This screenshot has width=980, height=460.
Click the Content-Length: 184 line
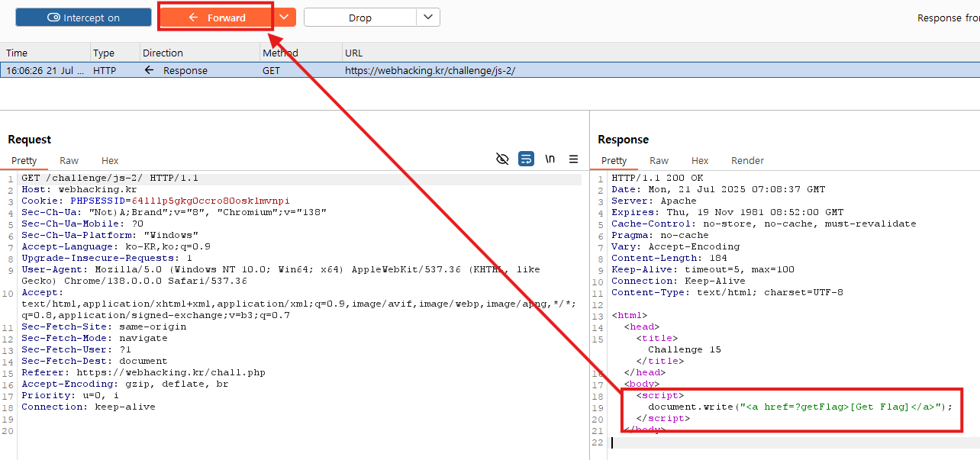point(669,258)
